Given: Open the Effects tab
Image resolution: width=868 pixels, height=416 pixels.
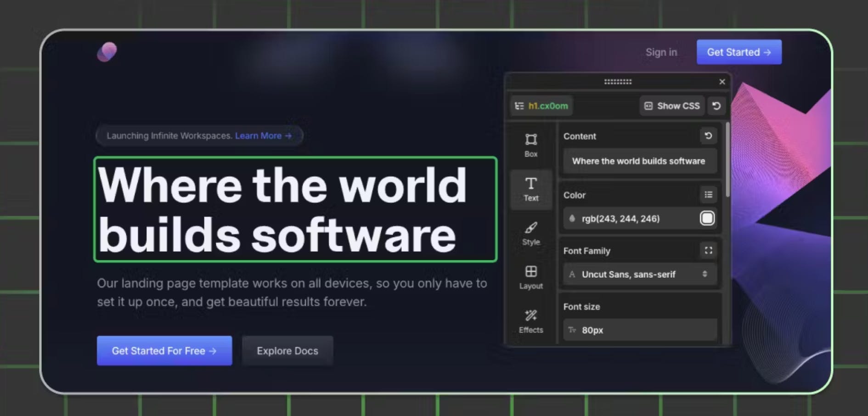Looking at the screenshot, I should tap(531, 321).
